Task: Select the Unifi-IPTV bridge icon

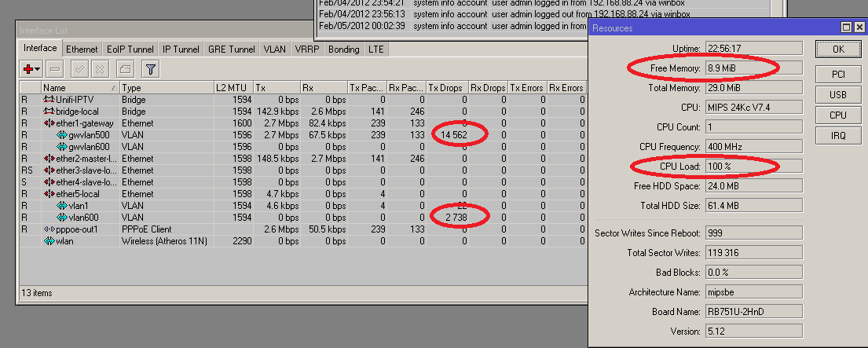Action: coord(49,100)
